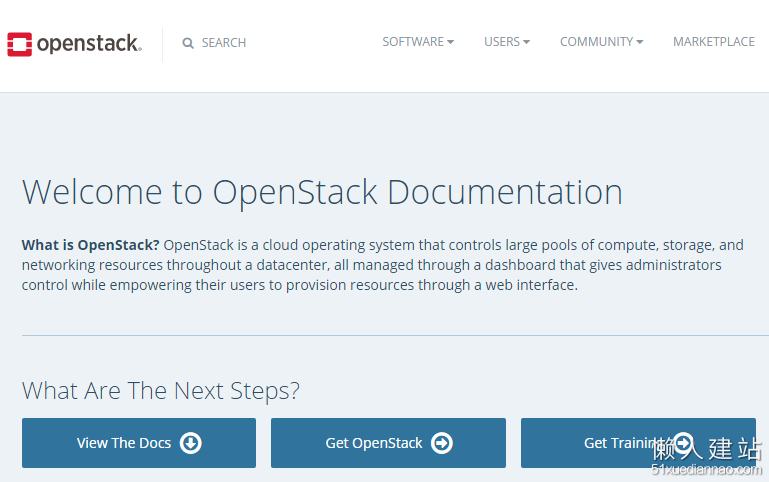769x482 pixels.
Task: Click the OpenStack red logo icon
Action: click(x=20, y=44)
